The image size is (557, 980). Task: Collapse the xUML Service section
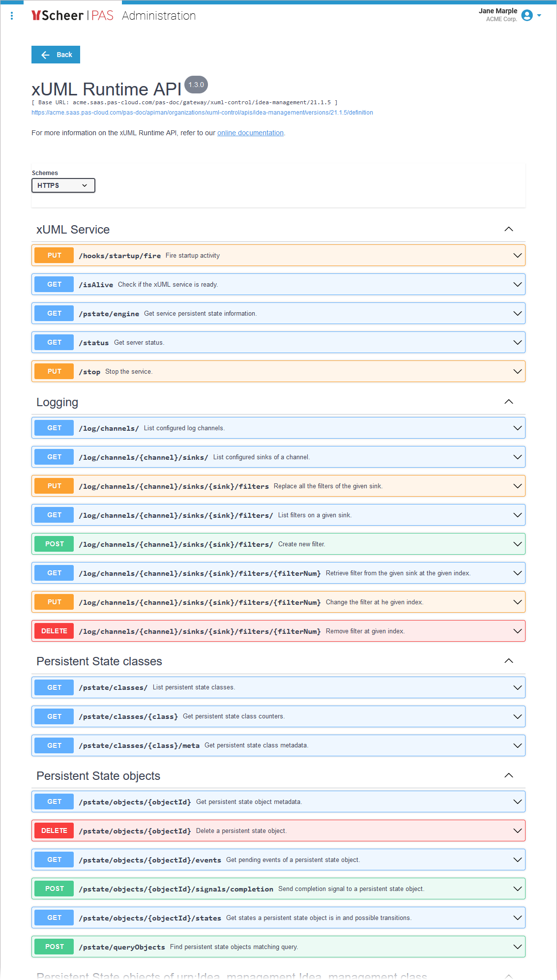[509, 229]
